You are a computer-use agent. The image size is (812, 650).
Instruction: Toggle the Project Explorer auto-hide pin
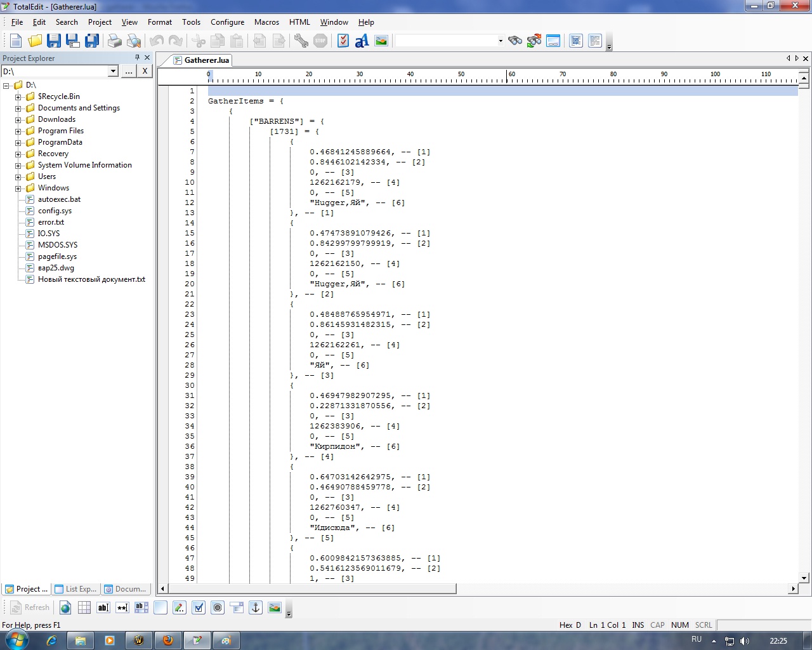pos(137,58)
